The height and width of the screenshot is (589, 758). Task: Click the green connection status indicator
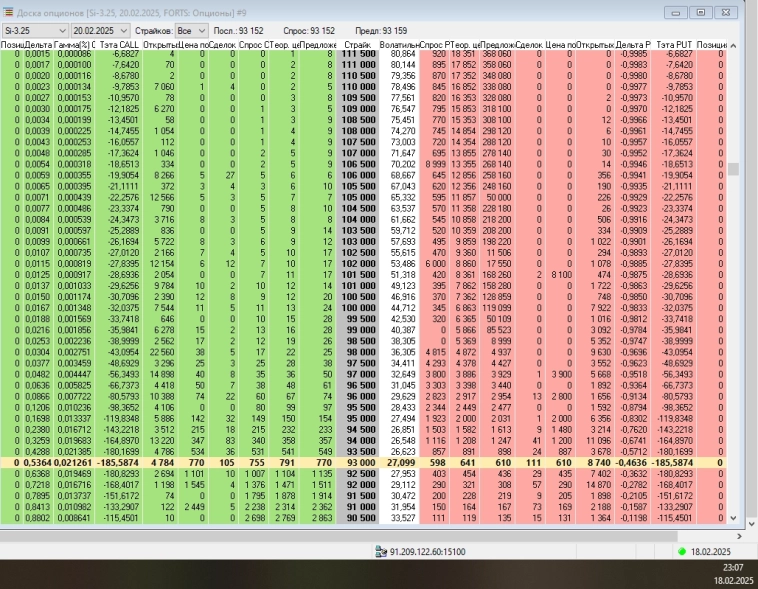(682, 551)
